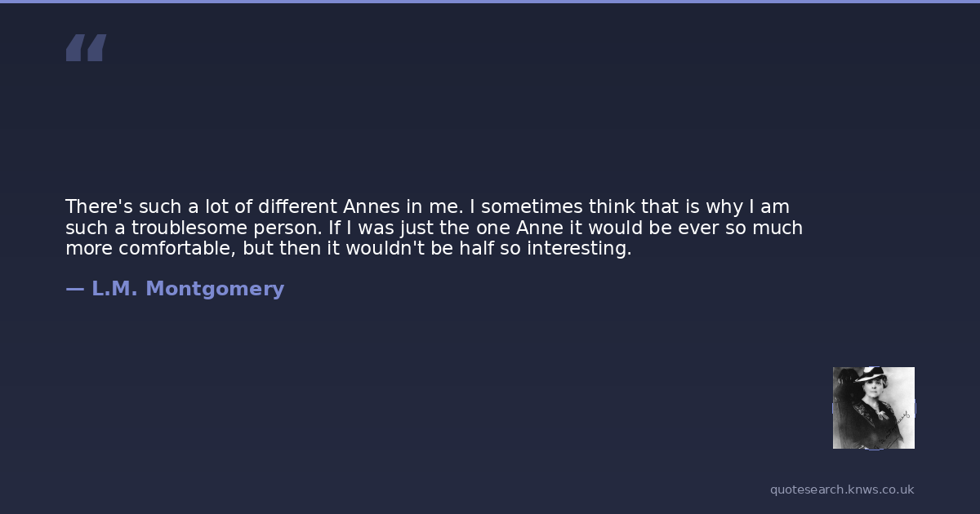Open the quotesearch.knws.co.uk watermark link
Image resolution: width=980 pixels, height=514 pixels.
[x=842, y=490]
